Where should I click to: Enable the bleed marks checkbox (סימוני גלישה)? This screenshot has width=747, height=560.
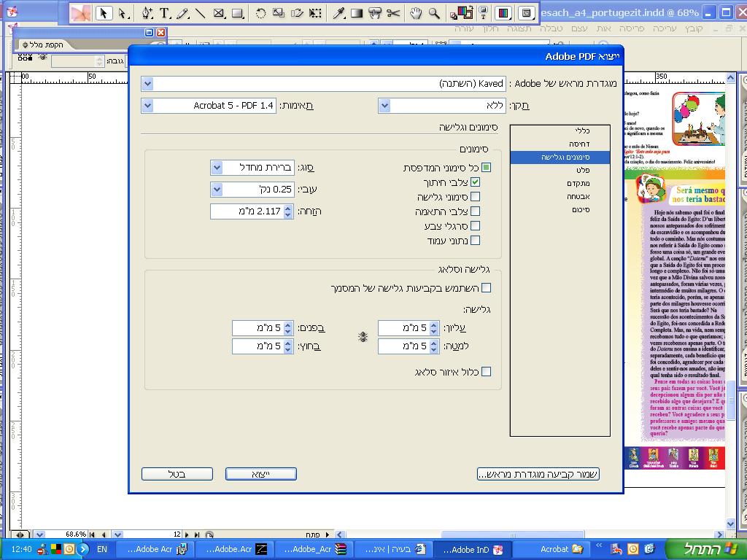(x=476, y=197)
